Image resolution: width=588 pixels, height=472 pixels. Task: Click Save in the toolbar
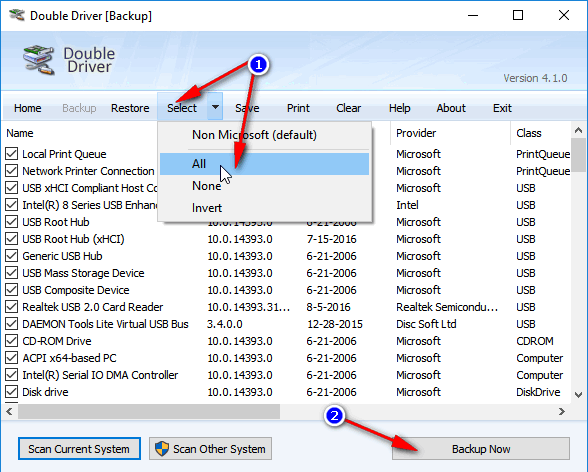click(247, 108)
